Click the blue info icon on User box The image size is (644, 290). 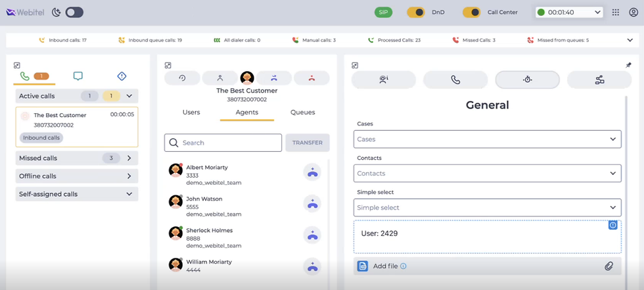point(612,225)
